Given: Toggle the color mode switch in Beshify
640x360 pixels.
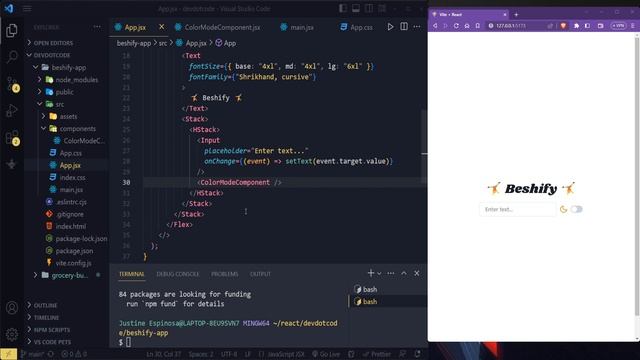Looking at the screenshot, I should 576,209.
